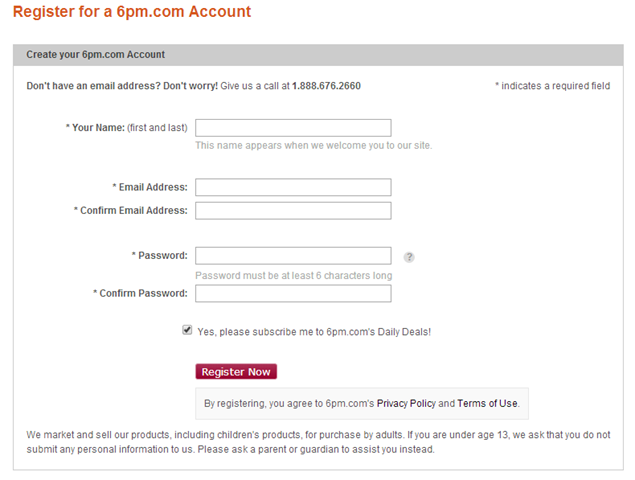Click the 'Confirm Email Address:' label

(131, 211)
